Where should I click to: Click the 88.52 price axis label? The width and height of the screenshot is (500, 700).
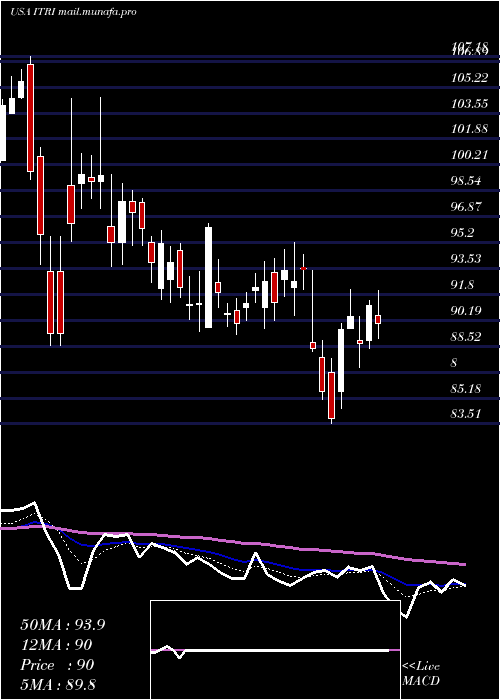[x=467, y=337]
